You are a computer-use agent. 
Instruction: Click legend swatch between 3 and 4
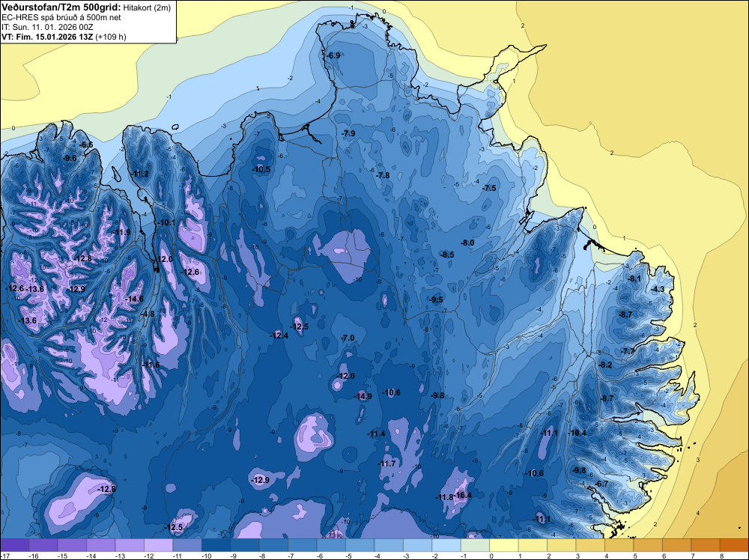590,545
